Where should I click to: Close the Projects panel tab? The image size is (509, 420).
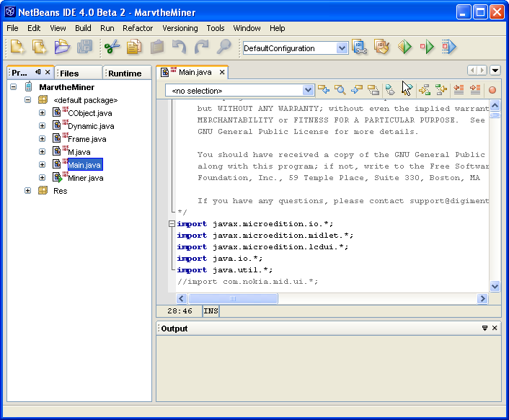[x=48, y=72]
